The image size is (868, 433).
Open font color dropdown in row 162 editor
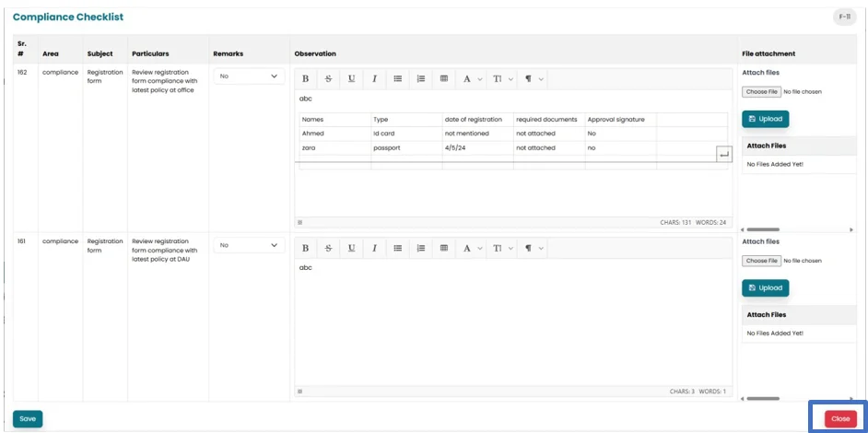(x=472, y=79)
